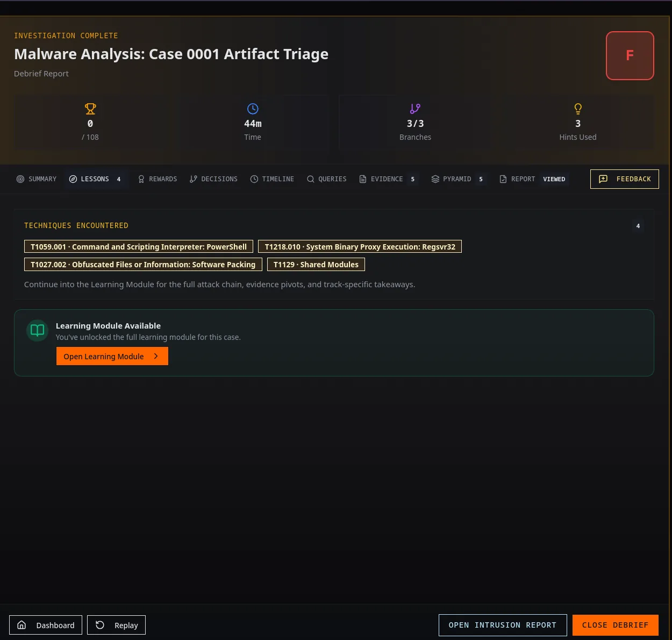Image resolution: width=672 pixels, height=640 pixels.
Task: Click the Investigation Complete label
Action: 66,35
